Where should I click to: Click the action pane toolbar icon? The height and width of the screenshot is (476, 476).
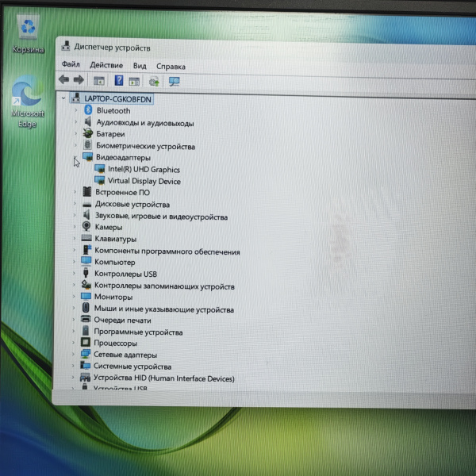(134, 81)
